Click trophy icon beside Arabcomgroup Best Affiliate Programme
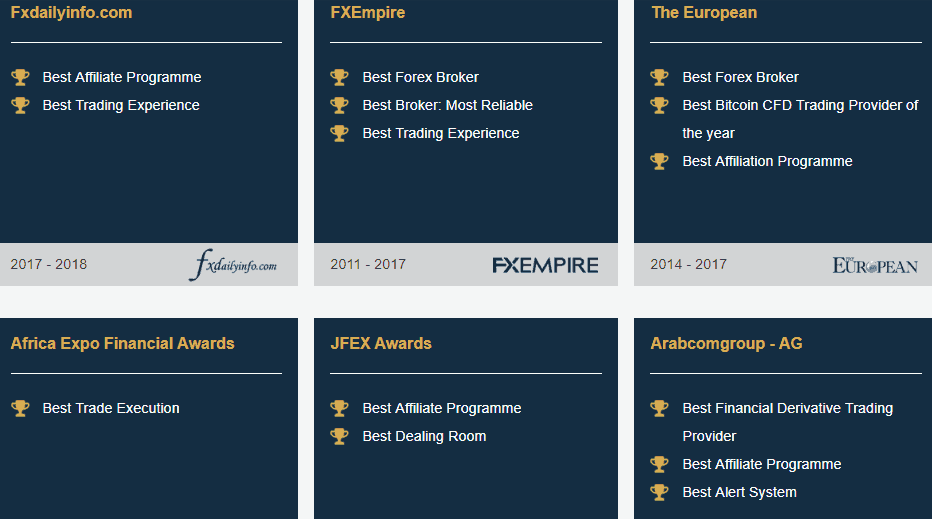Screen dimensions: 932x519 pos(659,464)
